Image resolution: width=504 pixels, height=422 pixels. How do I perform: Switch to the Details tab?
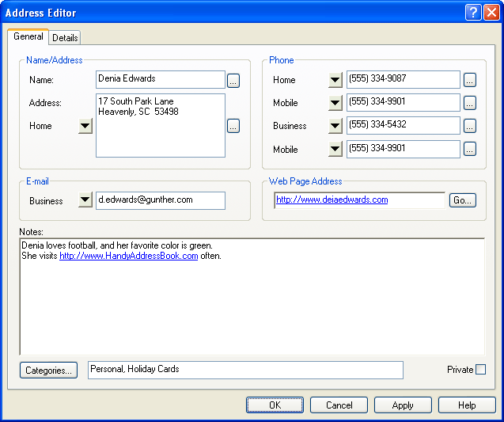coord(65,38)
